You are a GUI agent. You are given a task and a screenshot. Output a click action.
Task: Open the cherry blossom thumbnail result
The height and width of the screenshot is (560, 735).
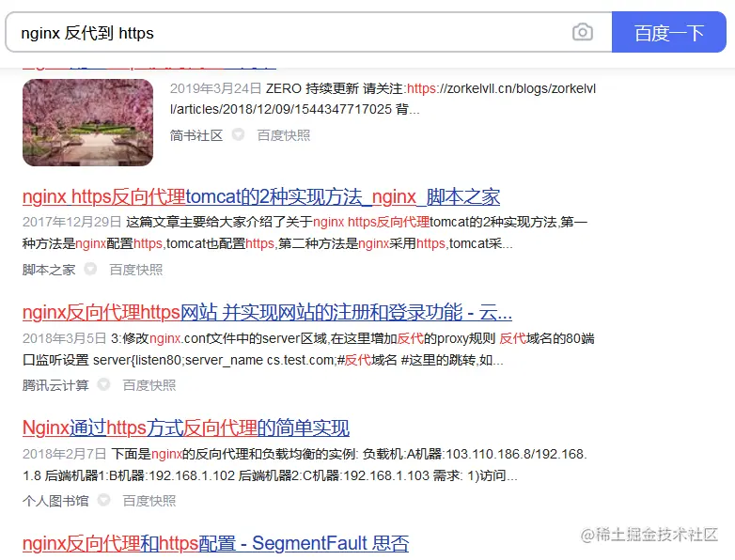click(x=87, y=122)
